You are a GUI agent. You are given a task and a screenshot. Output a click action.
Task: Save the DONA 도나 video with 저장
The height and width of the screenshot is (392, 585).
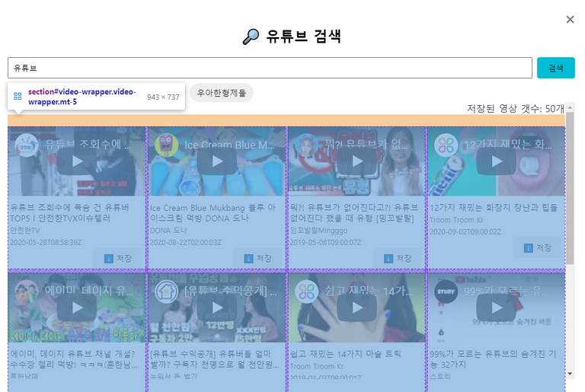[258, 258]
